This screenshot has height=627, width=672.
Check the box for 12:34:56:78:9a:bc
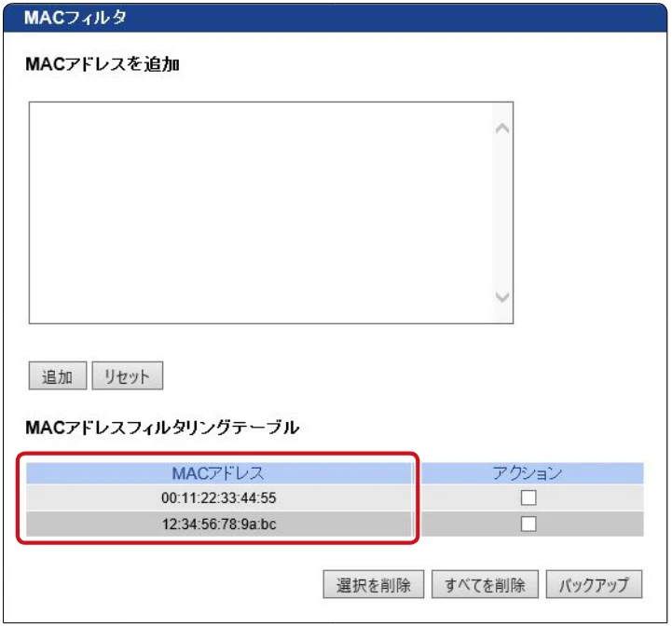pyautogui.click(x=528, y=524)
